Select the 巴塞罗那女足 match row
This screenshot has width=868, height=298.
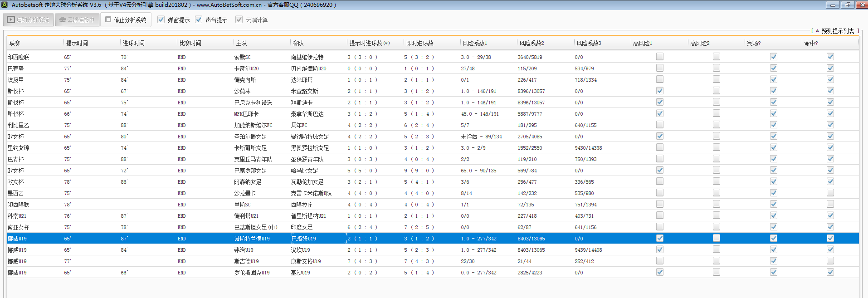point(250,171)
